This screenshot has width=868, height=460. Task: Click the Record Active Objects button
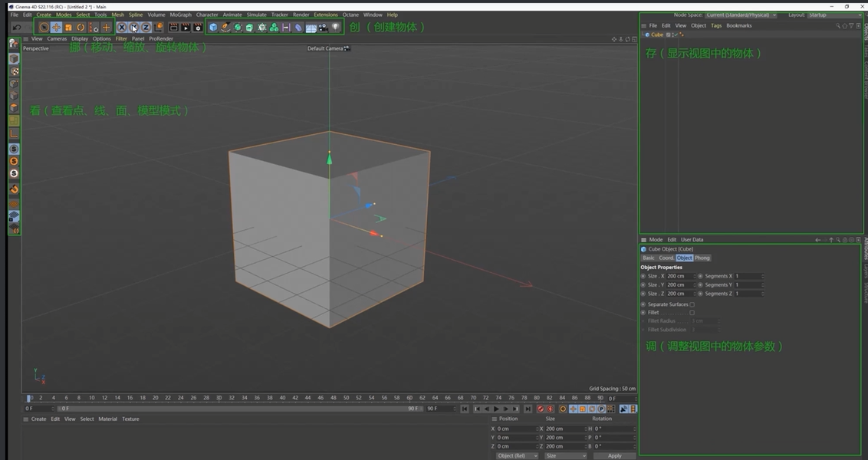[541, 409]
